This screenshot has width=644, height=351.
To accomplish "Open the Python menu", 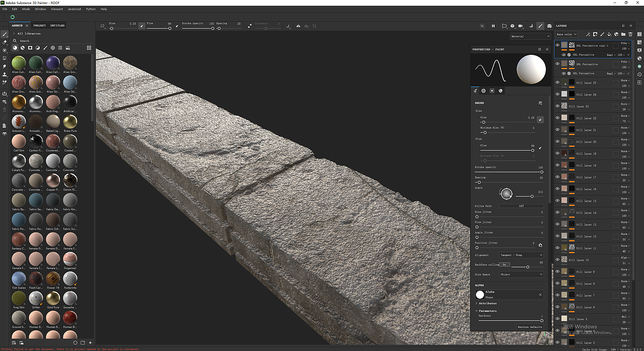I will 91,9.
